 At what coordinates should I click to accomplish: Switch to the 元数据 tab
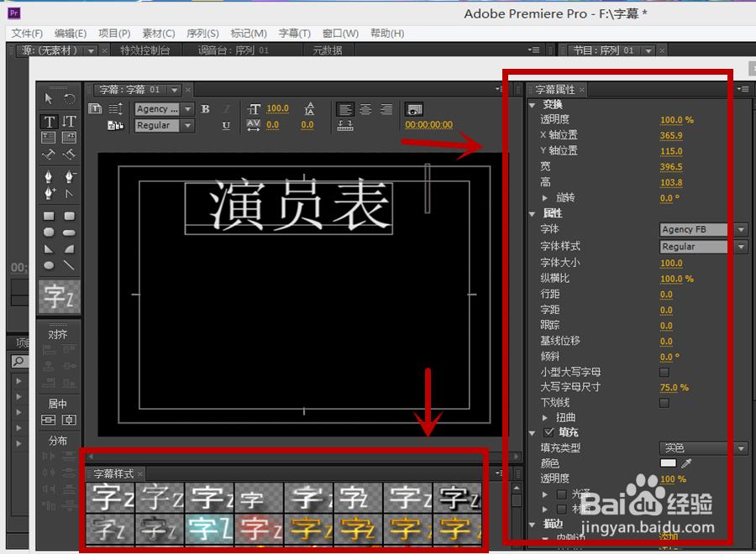coord(328,50)
